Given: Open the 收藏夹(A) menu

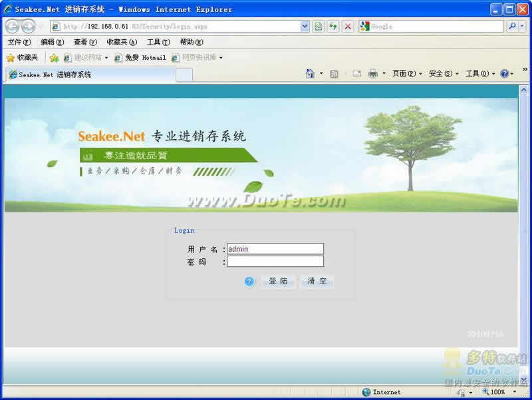Looking at the screenshot, I should 122,42.
